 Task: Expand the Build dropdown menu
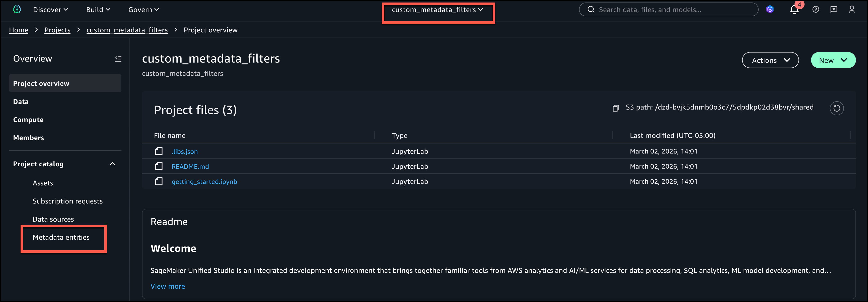click(x=98, y=10)
